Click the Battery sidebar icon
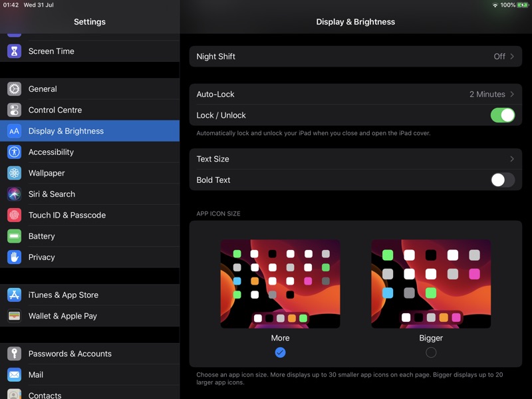The image size is (532, 399). point(13,236)
